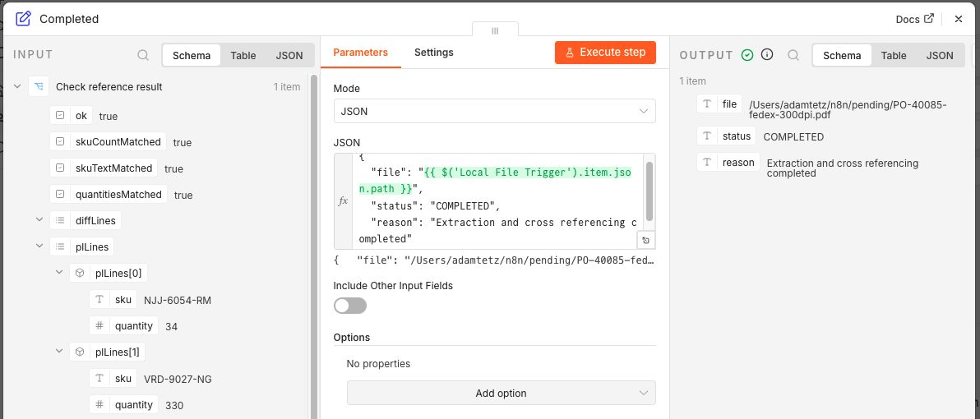980x419 pixels.
Task: Click the Execute step button
Action: coord(605,53)
